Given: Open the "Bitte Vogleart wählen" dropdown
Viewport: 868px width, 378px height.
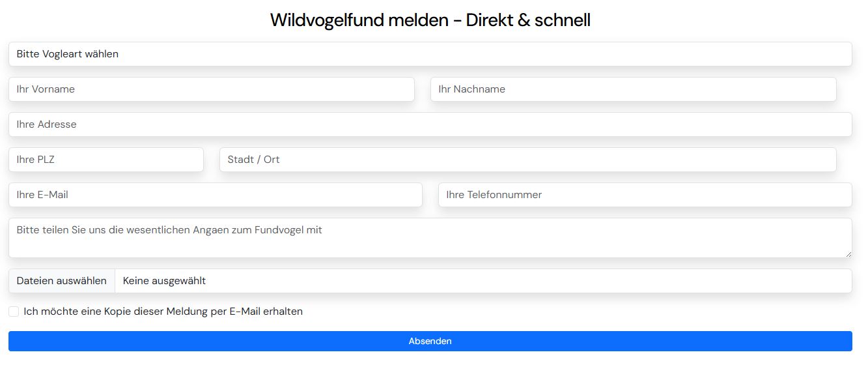Looking at the screenshot, I should tap(430, 54).
